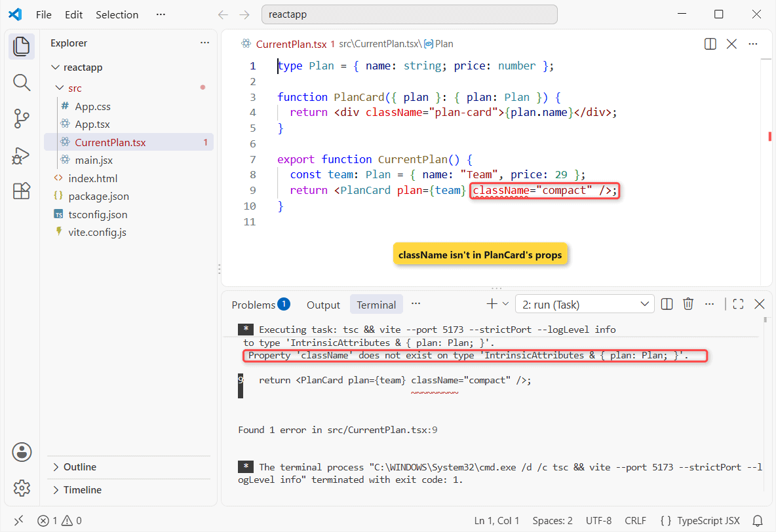Select the 2: run (Task) terminal dropdown
Image resolution: width=776 pixels, height=532 pixels.
[x=585, y=305]
